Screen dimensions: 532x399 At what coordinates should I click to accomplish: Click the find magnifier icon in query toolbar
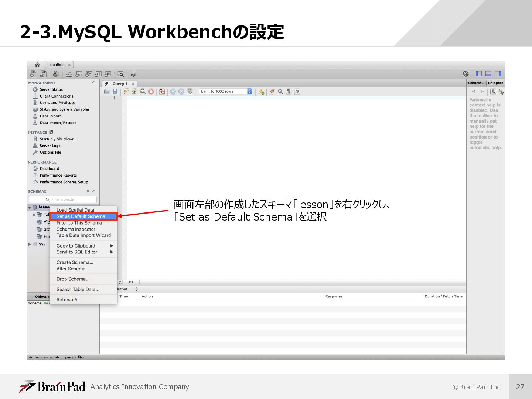[x=280, y=91]
